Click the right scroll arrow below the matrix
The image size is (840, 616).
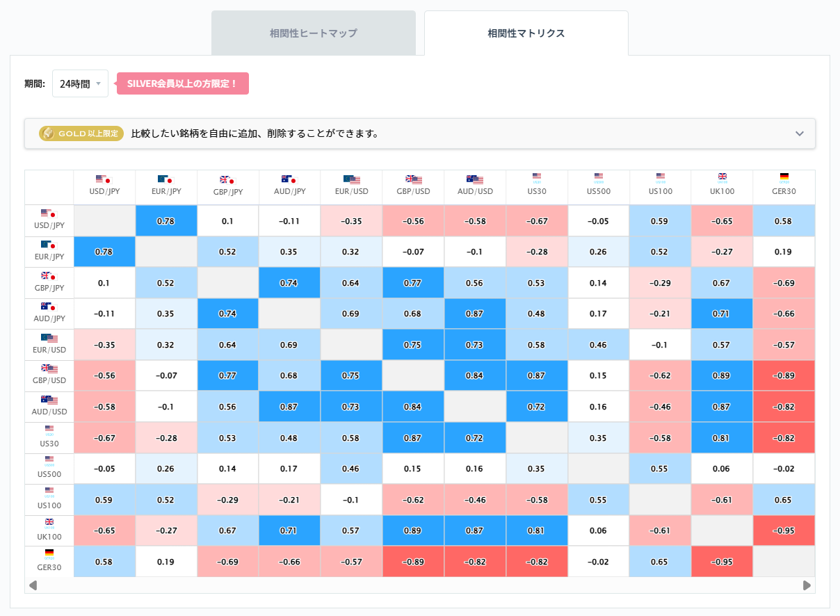click(807, 586)
